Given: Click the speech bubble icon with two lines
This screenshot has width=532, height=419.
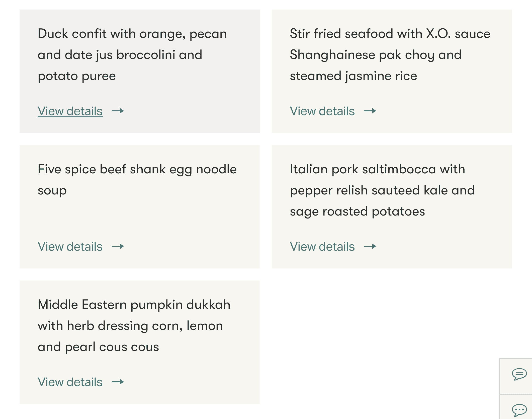Looking at the screenshot, I should 519,374.
